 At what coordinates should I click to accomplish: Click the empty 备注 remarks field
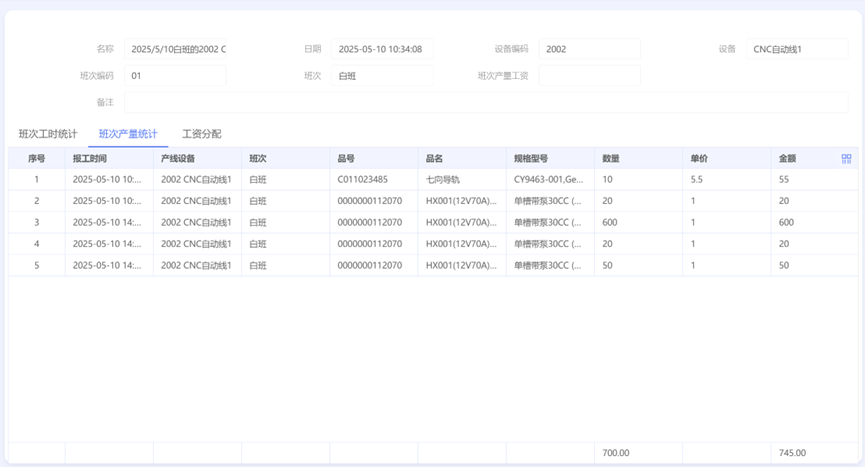click(x=486, y=103)
